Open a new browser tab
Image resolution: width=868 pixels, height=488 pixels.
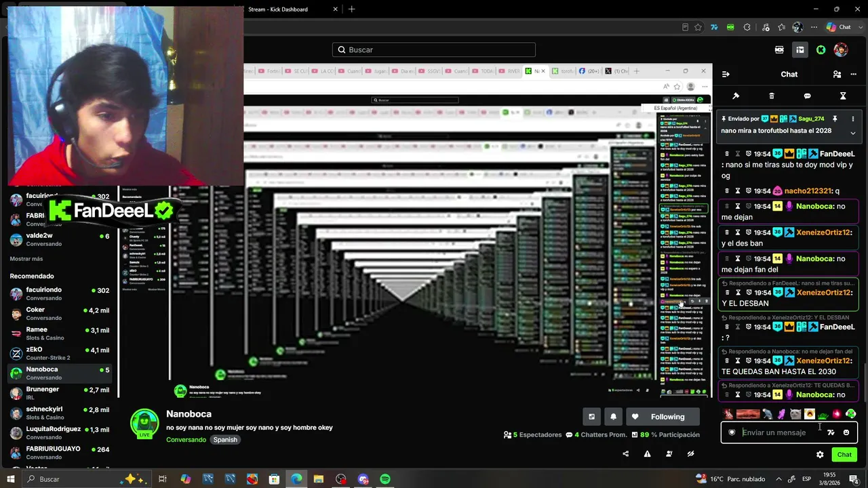[351, 9]
